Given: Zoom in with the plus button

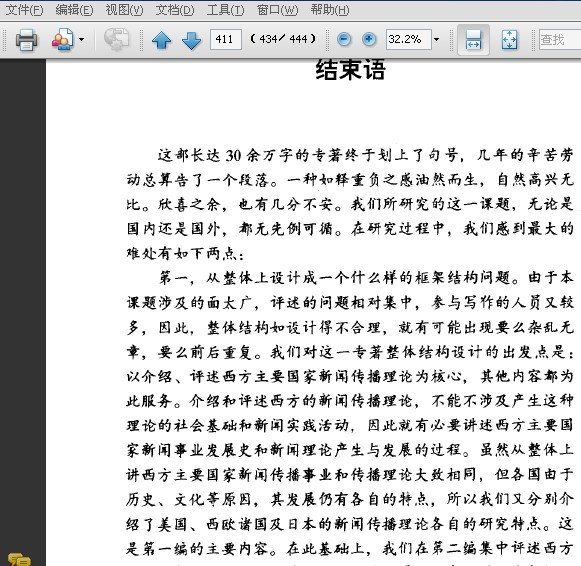Looking at the screenshot, I should point(369,39).
